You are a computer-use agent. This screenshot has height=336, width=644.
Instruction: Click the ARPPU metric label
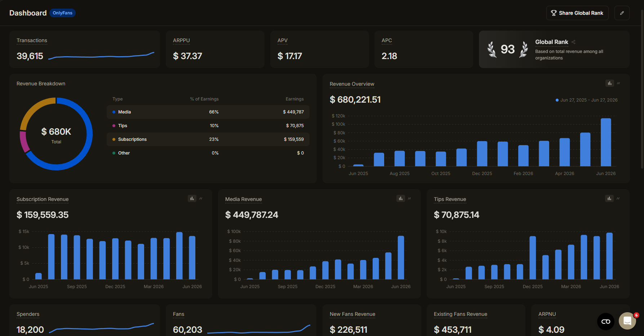pos(181,40)
